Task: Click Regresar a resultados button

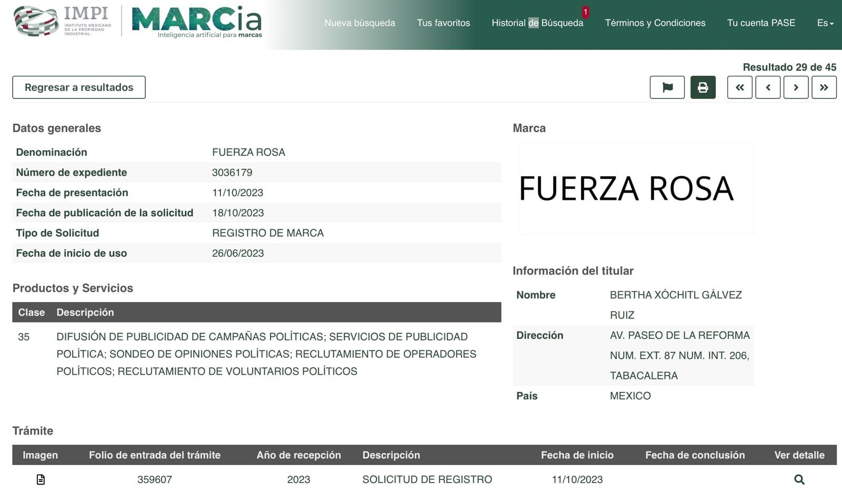Action: (x=79, y=87)
